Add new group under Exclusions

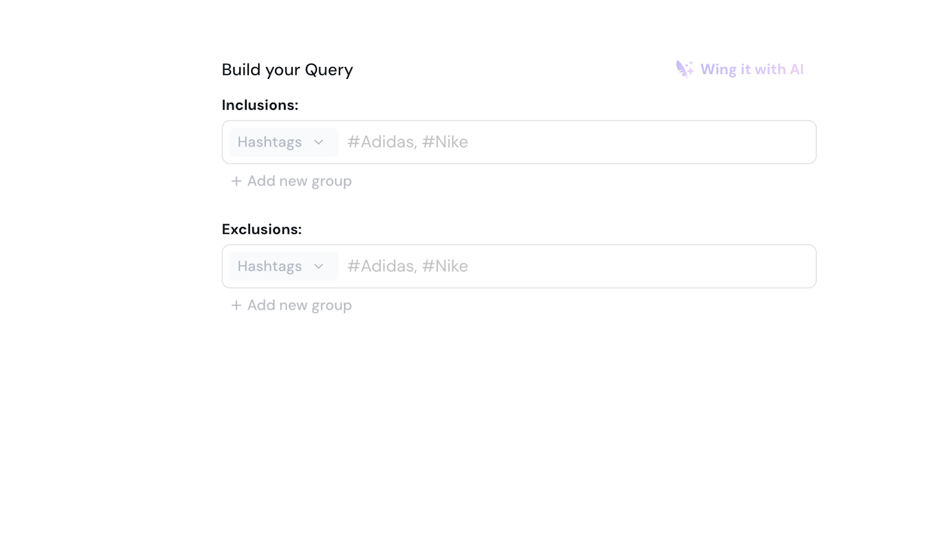pyautogui.click(x=299, y=305)
